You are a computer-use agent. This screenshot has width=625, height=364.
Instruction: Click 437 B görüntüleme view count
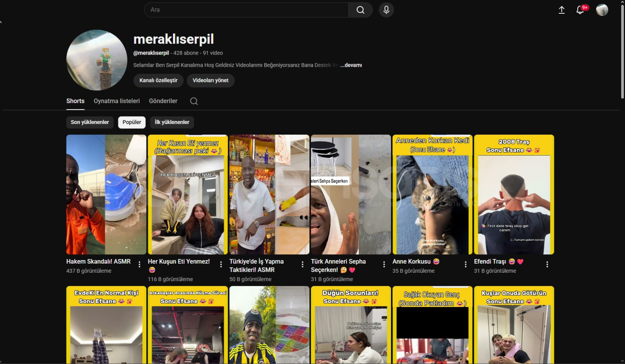(x=89, y=271)
